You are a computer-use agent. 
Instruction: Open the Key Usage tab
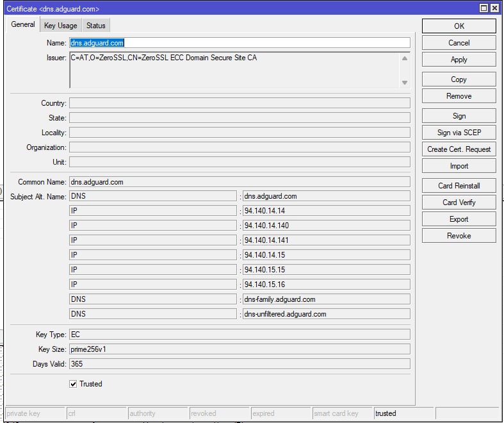(60, 26)
